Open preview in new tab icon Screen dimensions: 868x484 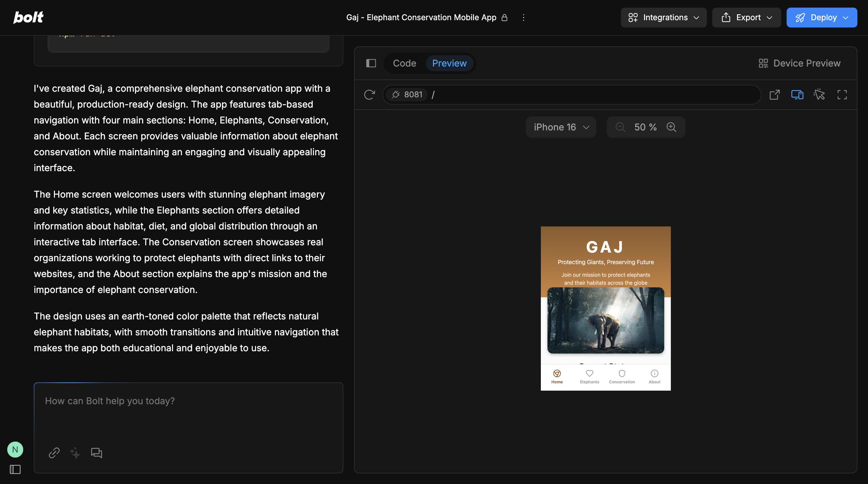tap(774, 94)
